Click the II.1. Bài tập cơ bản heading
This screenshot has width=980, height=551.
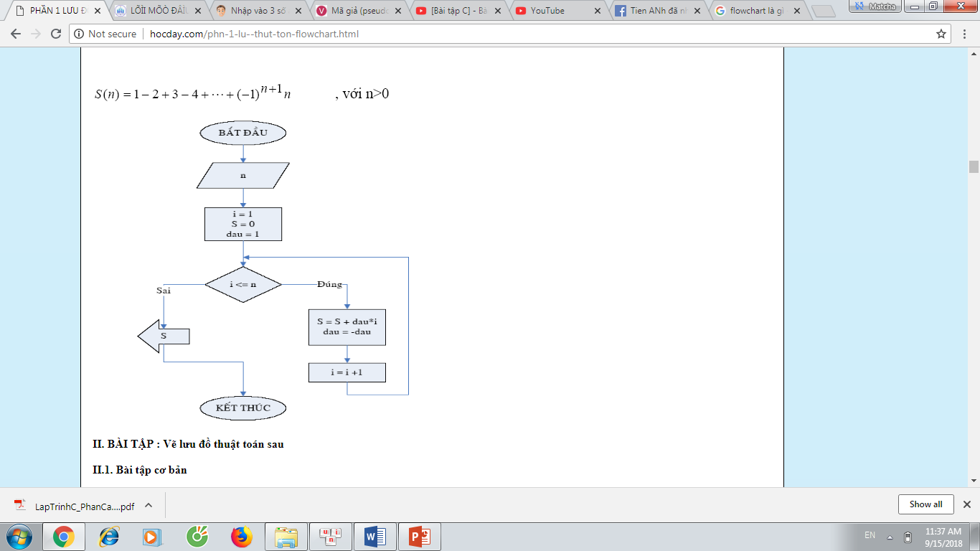click(x=140, y=470)
